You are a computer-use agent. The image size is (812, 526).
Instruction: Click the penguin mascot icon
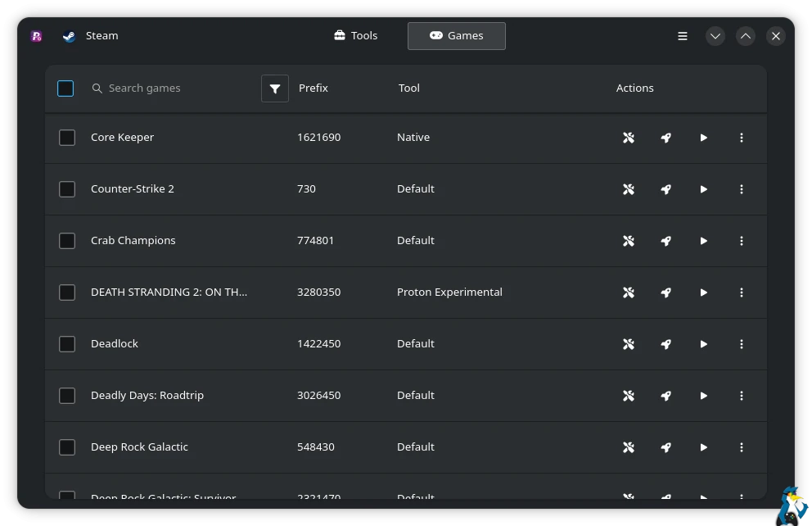point(792,507)
